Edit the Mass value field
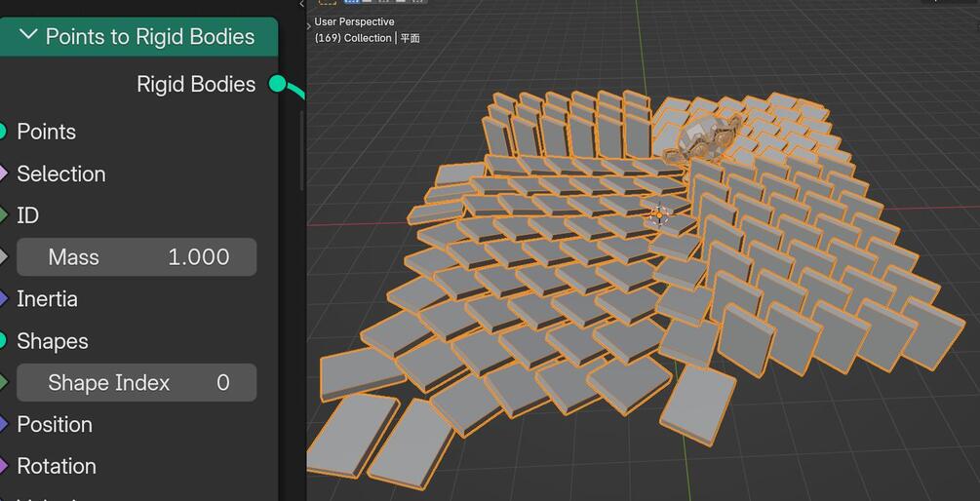The height and width of the screenshot is (501, 980). point(137,256)
